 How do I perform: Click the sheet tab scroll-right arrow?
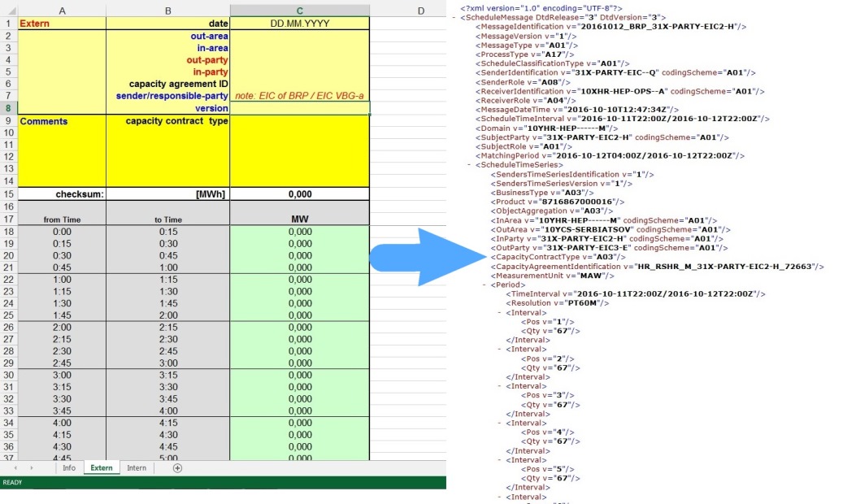tap(32, 468)
